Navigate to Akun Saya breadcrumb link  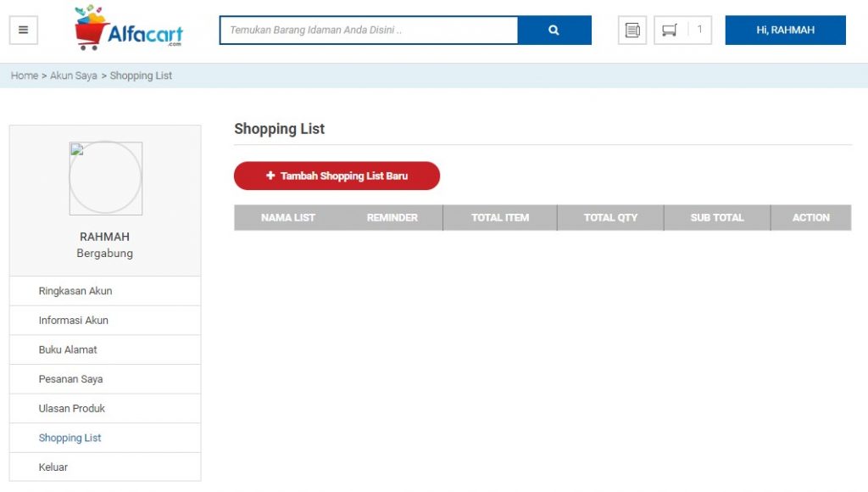click(73, 75)
